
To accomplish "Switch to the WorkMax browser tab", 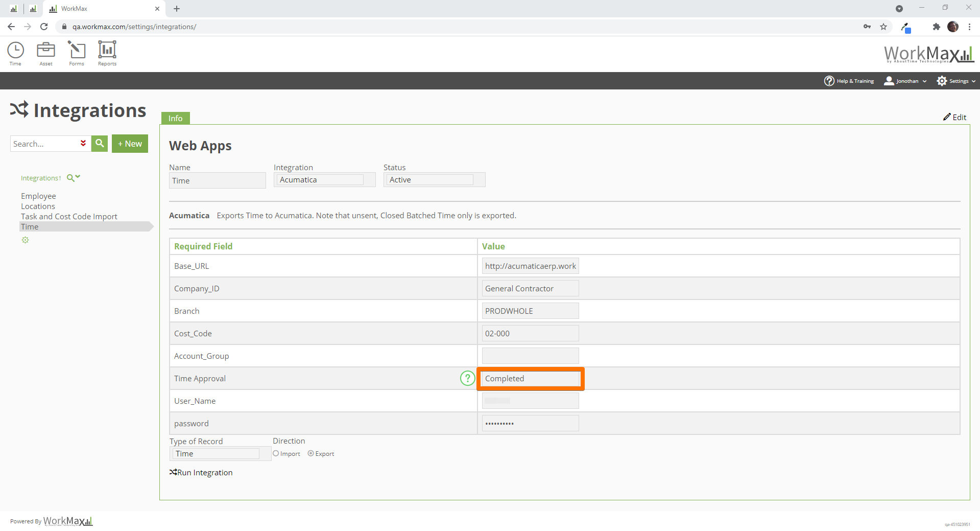I will [x=105, y=9].
